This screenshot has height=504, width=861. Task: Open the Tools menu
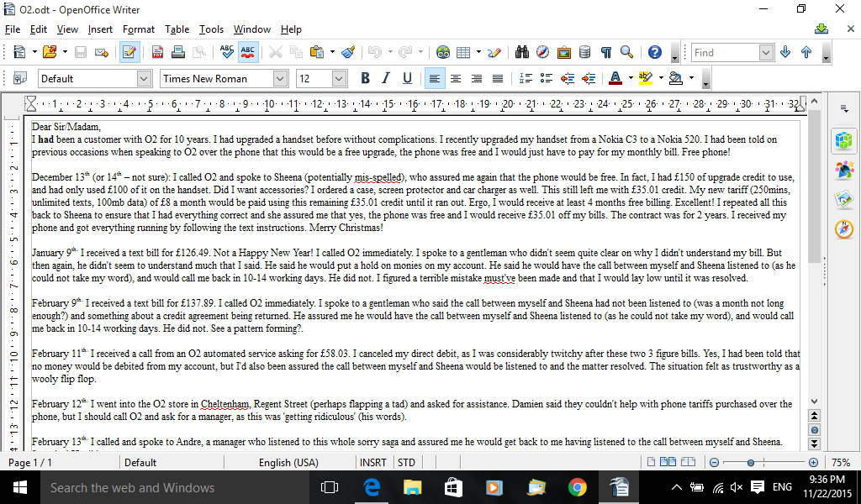[211, 29]
